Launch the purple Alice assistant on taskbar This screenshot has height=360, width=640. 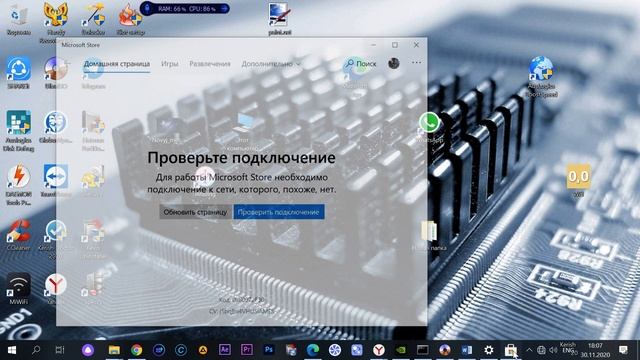coord(88,350)
